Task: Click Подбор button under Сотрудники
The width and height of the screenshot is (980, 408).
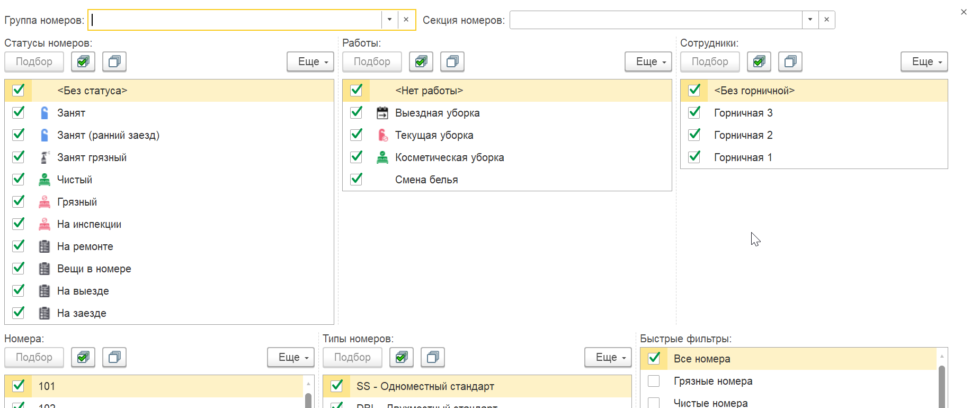Action: pos(710,61)
